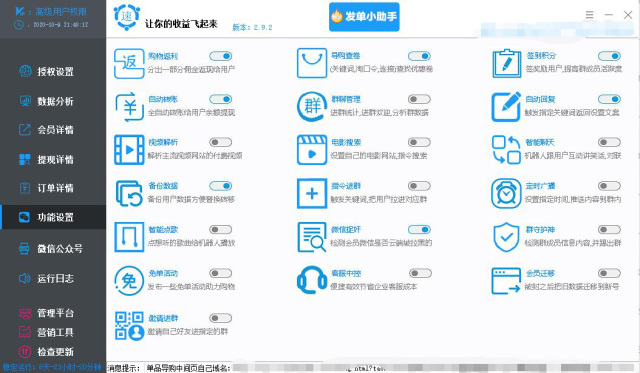Select 功能设置 in sidebar
640x373 pixels.
(x=53, y=217)
